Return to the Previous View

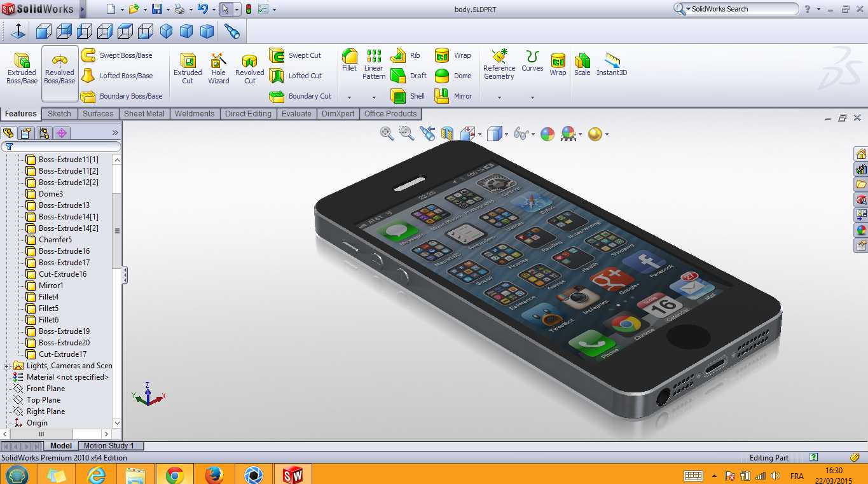tap(427, 134)
